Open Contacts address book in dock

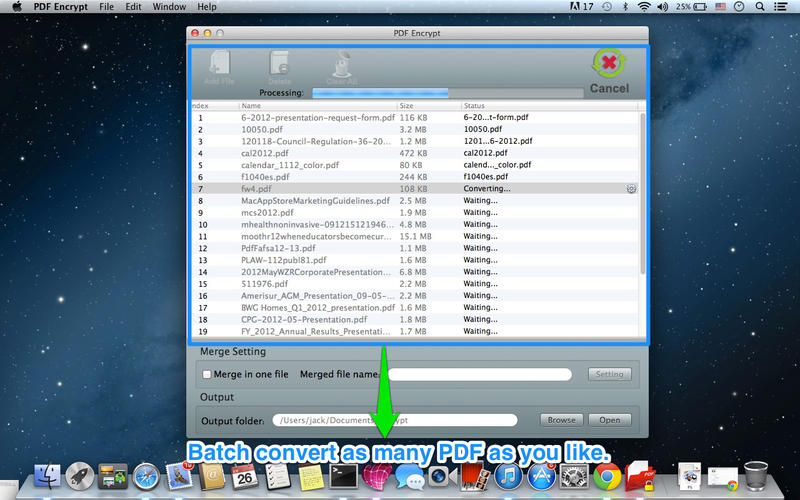tap(212, 477)
